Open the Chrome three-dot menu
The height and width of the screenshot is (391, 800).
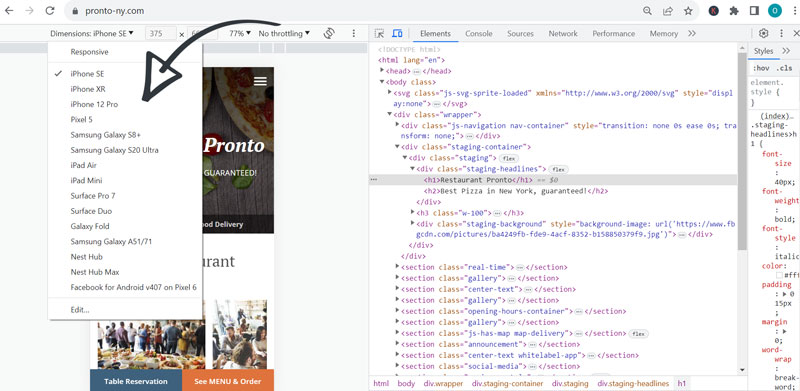[x=794, y=11]
